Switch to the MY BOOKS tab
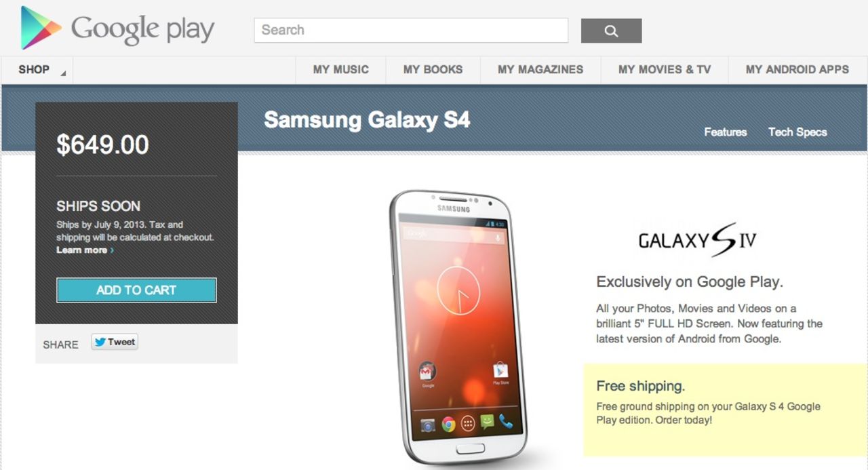The image size is (868, 470). tap(433, 70)
